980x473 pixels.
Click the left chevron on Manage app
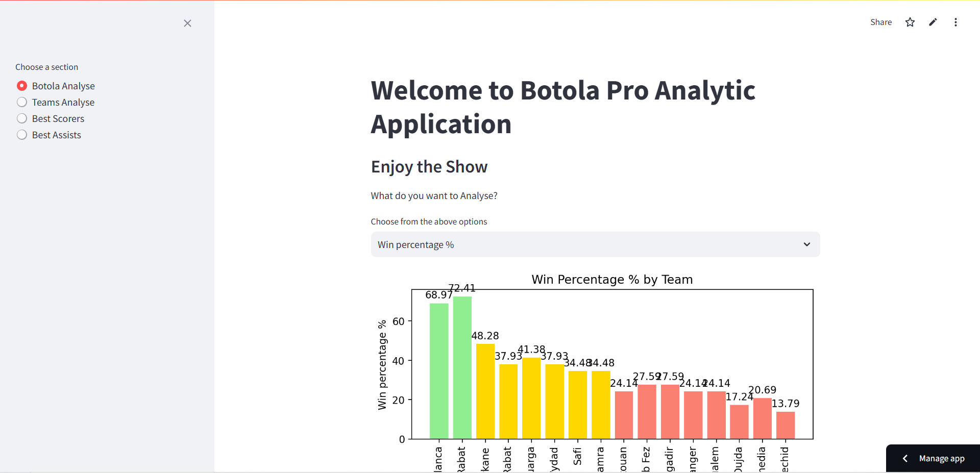tap(905, 458)
